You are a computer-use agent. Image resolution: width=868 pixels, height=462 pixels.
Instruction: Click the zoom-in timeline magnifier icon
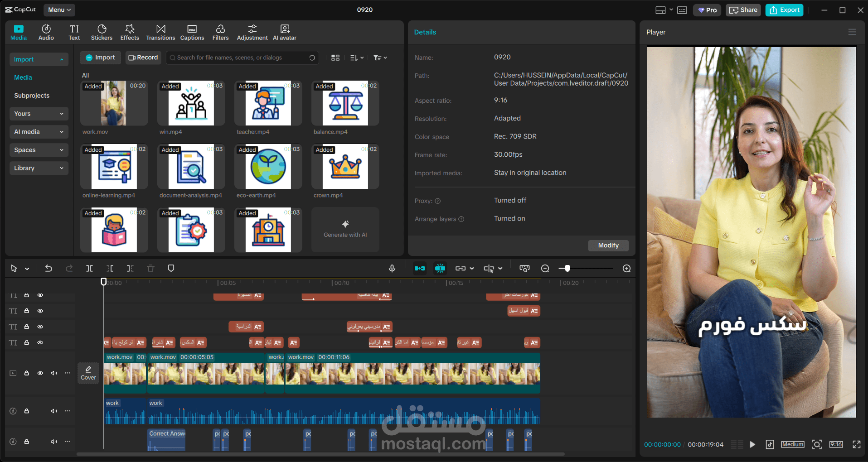tap(626, 269)
